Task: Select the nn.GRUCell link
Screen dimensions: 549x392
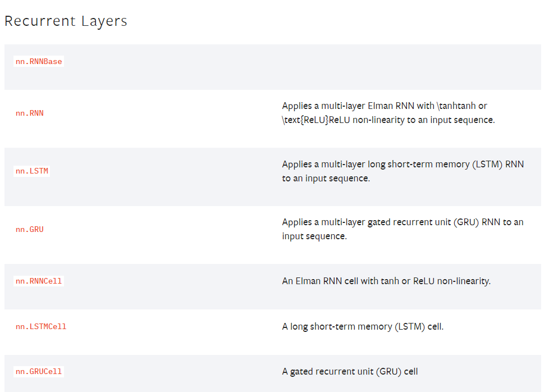Action: tap(39, 372)
